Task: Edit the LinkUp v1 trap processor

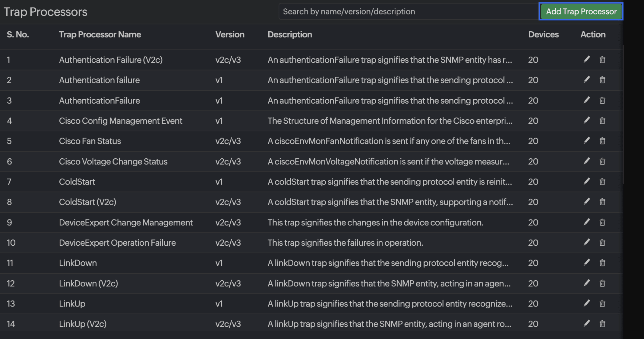Action: (x=586, y=303)
